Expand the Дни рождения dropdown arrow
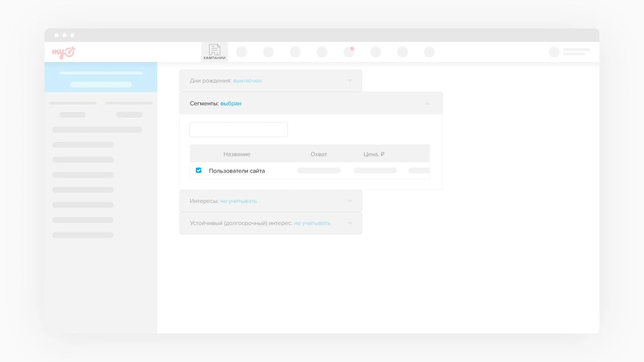The width and height of the screenshot is (644, 362). point(350,81)
